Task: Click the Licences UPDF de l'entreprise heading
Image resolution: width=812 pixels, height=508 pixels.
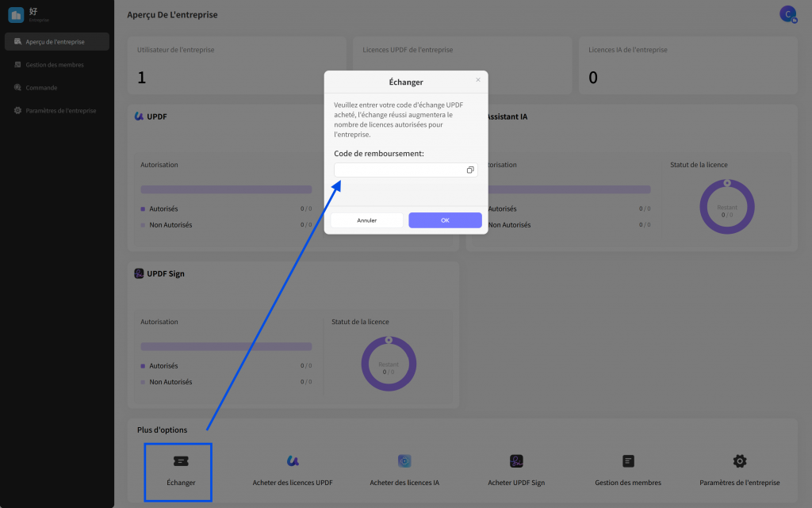Action: (x=408, y=50)
